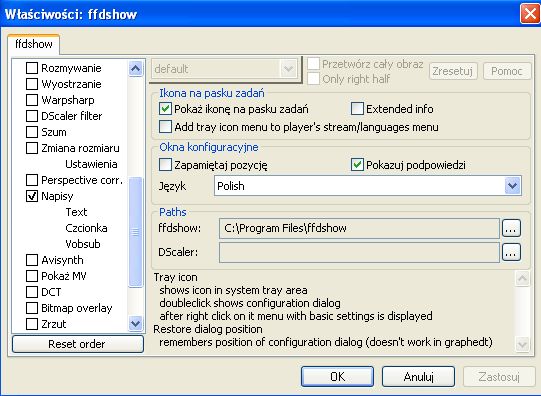This screenshot has height=396, width=541.
Task: Select the Text subtitles page
Action: coord(76,212)
